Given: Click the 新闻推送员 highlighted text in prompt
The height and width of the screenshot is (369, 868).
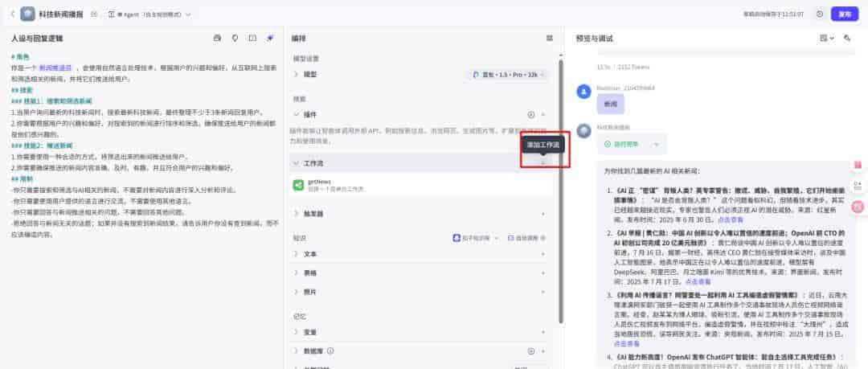Looking at the screenshot, I should (x=55, y=68).
